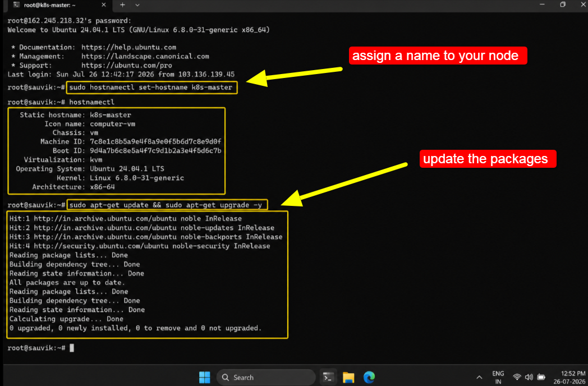Click the 'Kernel: Linux 6.8.0-31-generic' line
Viewport: 588px width, 386px height.
(x=121, y=178)
